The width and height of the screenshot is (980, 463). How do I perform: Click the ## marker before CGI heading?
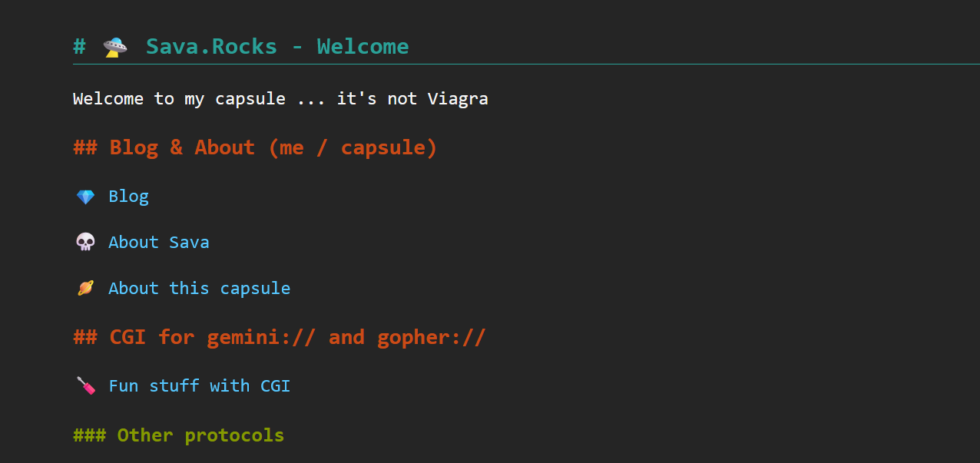pos(84,337)
